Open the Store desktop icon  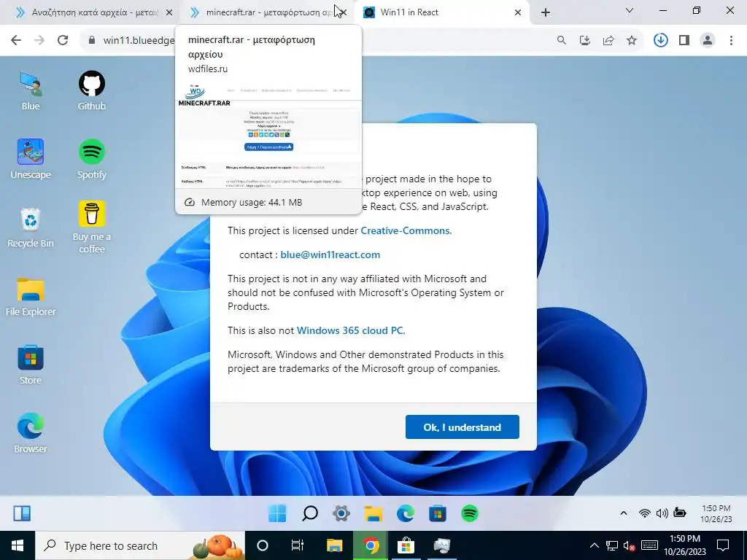click(31, 365)
